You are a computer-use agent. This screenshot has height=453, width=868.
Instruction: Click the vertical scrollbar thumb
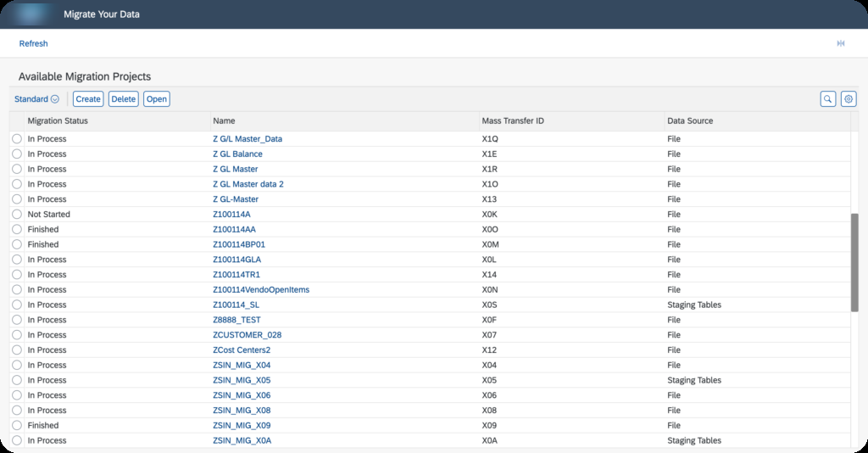click(x=854, y=262)
